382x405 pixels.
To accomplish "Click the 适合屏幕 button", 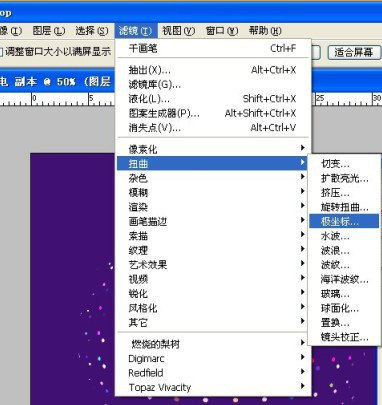I will coord(353,52).
